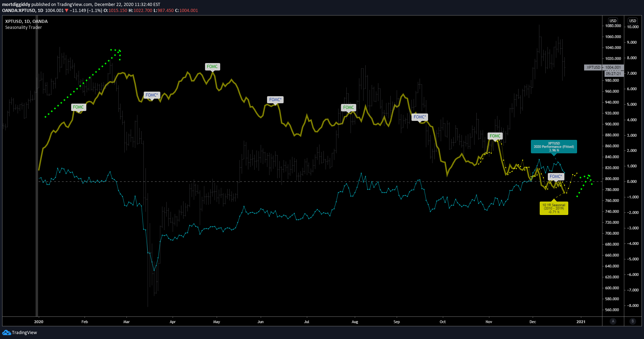Click the teal '2020 Performance (Fitted)' callout

(x=554, y=147)
